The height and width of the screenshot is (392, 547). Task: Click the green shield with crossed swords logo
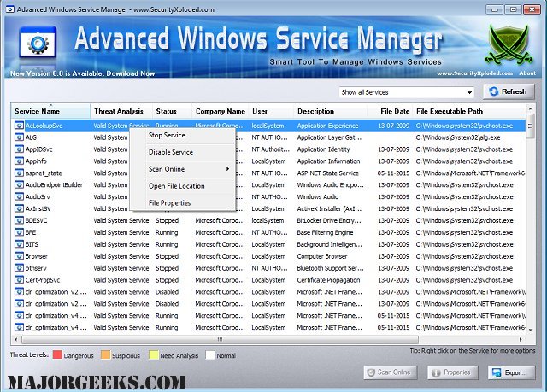pos(510,44)
